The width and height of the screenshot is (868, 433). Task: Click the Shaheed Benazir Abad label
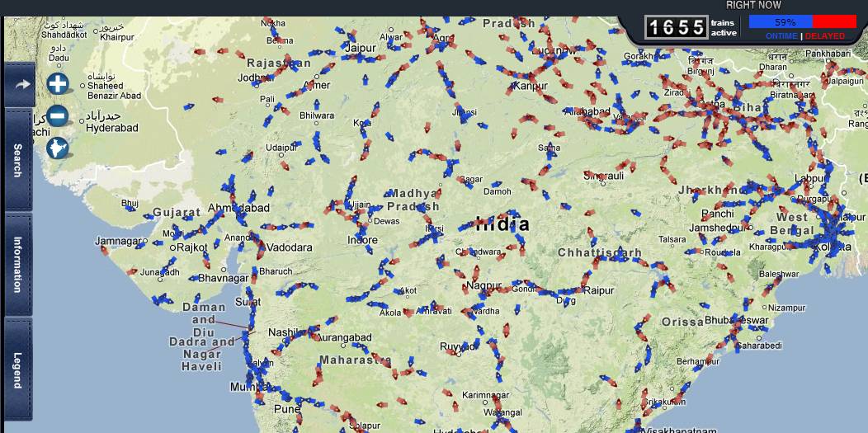tap(114, 91)
